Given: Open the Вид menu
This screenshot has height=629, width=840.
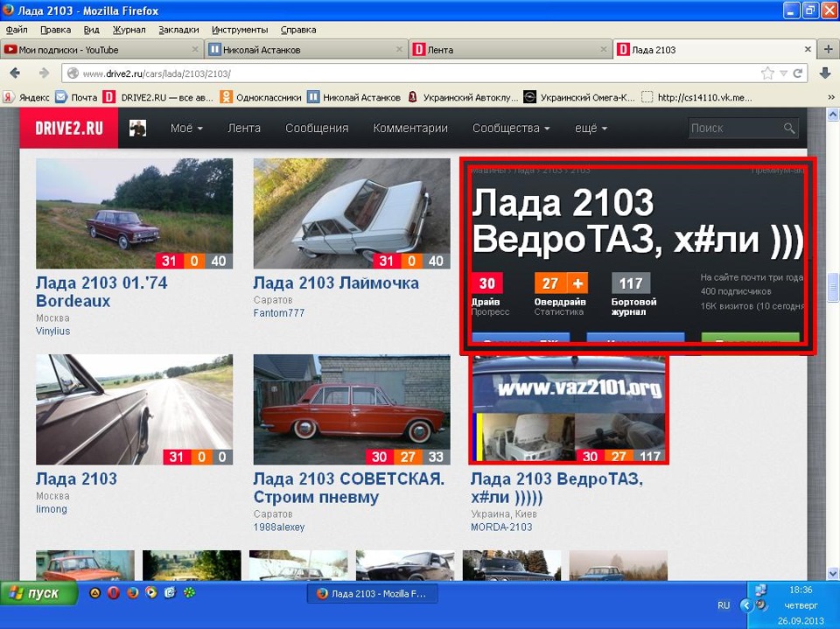Looking at the screenshot, I should pos(92,30).
